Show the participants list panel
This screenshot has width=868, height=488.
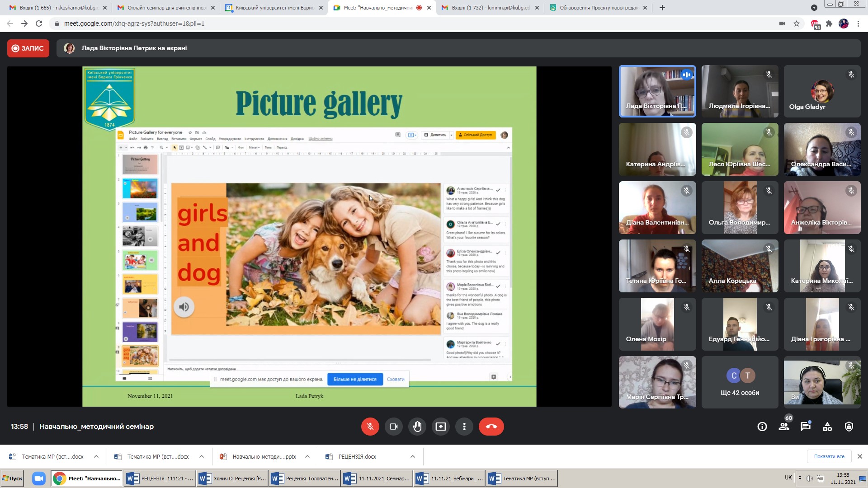point(784,427)
